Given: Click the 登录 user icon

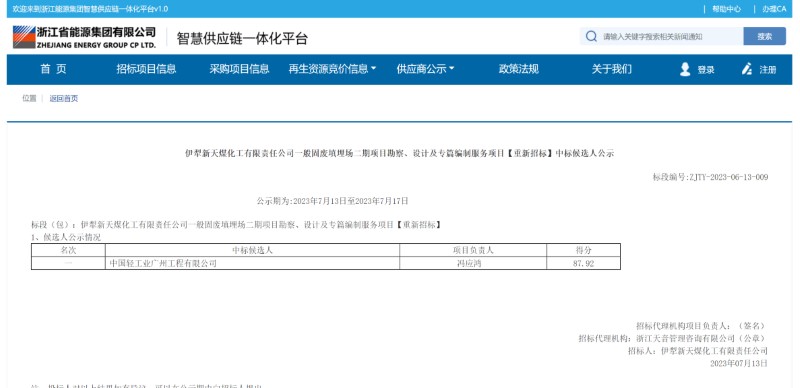Looking at the screenshot, I should coord(685,69).
